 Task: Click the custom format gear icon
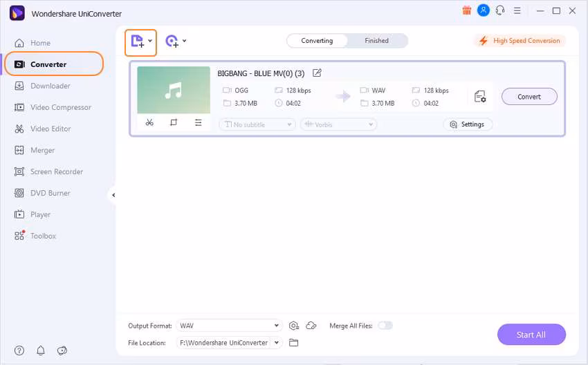pos(294,326)
